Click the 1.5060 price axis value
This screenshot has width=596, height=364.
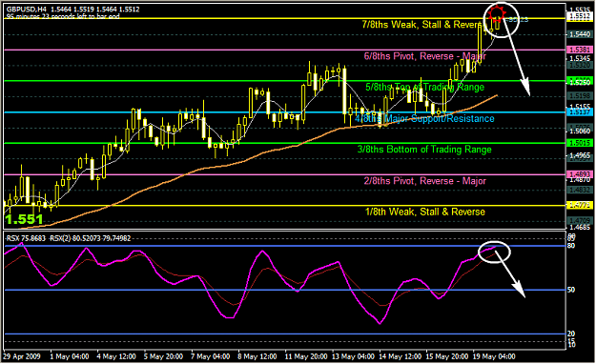click(x=580, y=131)
